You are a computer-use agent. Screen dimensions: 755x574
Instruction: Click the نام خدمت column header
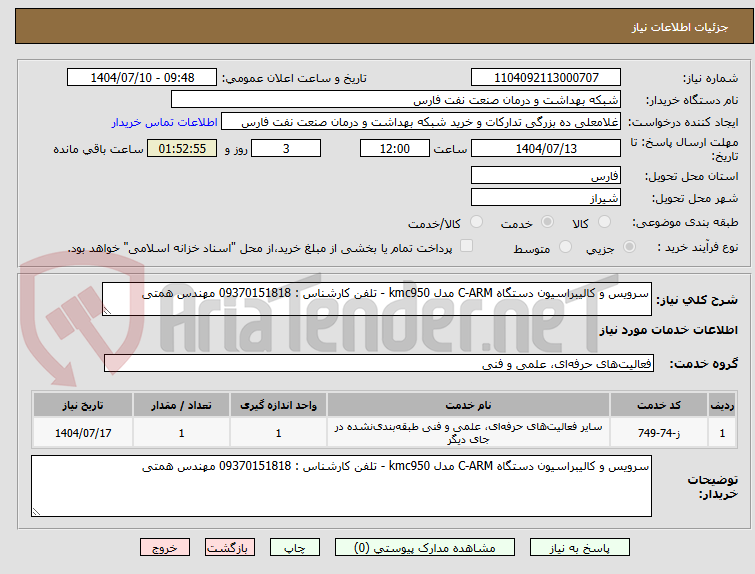pos(468,405)
